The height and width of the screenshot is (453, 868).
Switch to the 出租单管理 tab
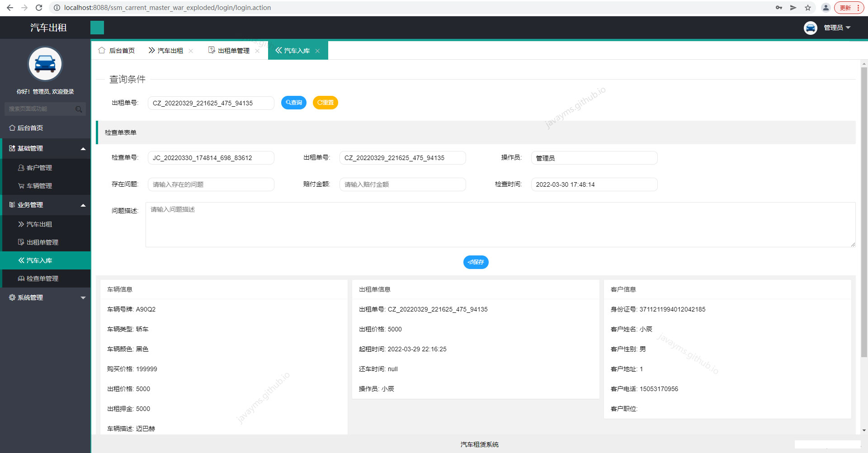click(233, 50)
